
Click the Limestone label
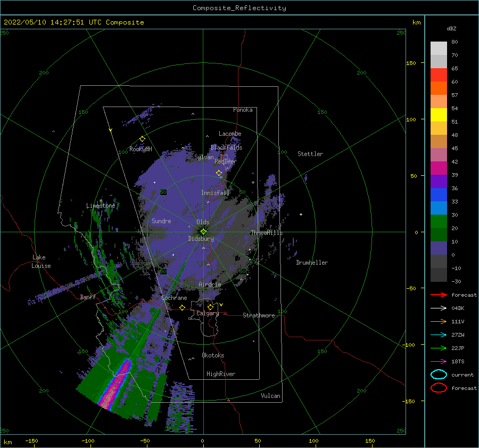click(x=101, y=206)
